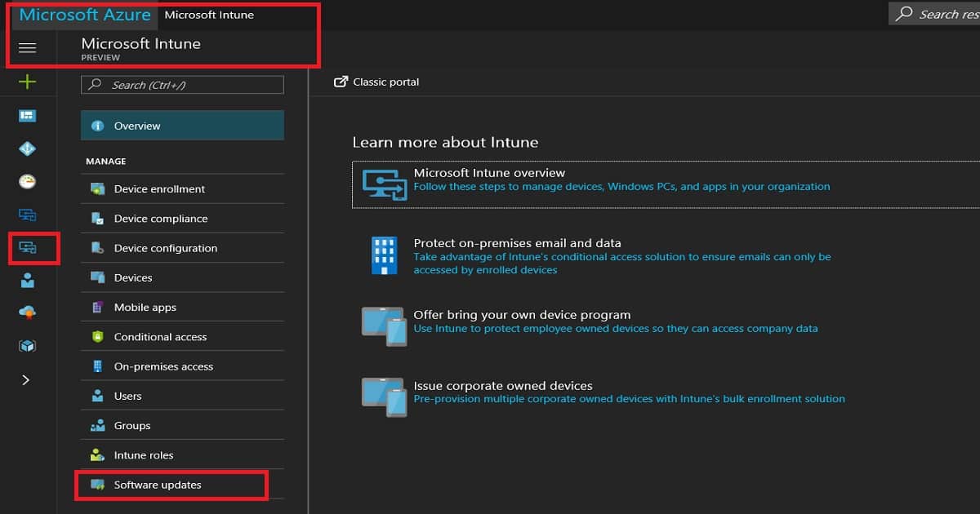Open the user icon in the left rail

[x=28, y=281]
